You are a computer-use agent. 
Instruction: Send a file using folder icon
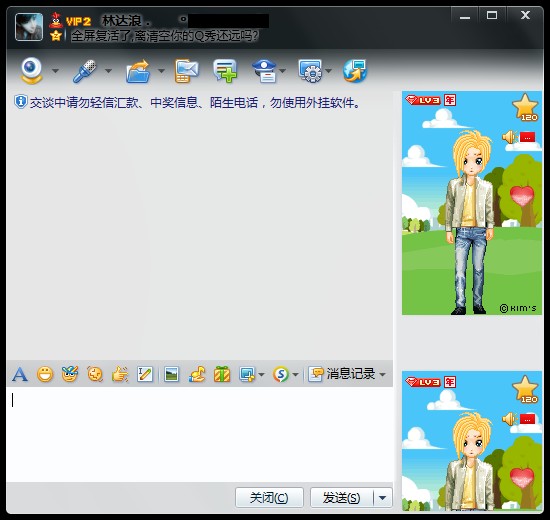point(138,71)
